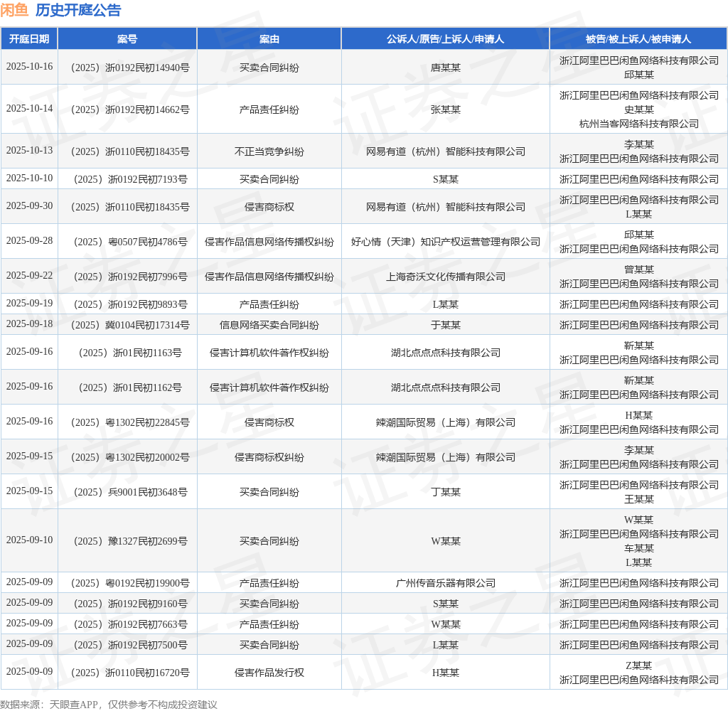
Task: Click defendant 史某某
Action: point(639,110)
